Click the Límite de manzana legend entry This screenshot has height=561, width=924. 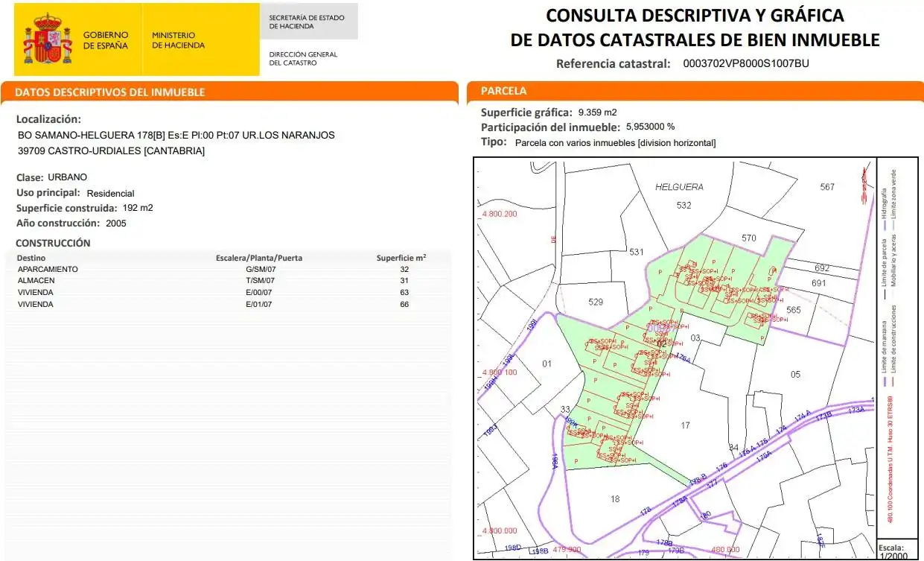click(x=884, y=354)
